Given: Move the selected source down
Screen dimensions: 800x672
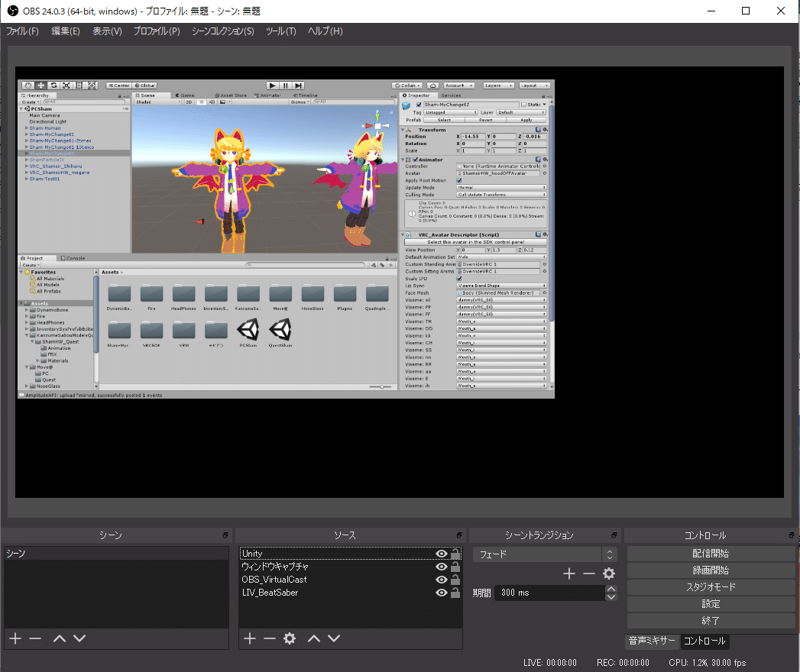Looking at the screenshot, I should [334, 638].
